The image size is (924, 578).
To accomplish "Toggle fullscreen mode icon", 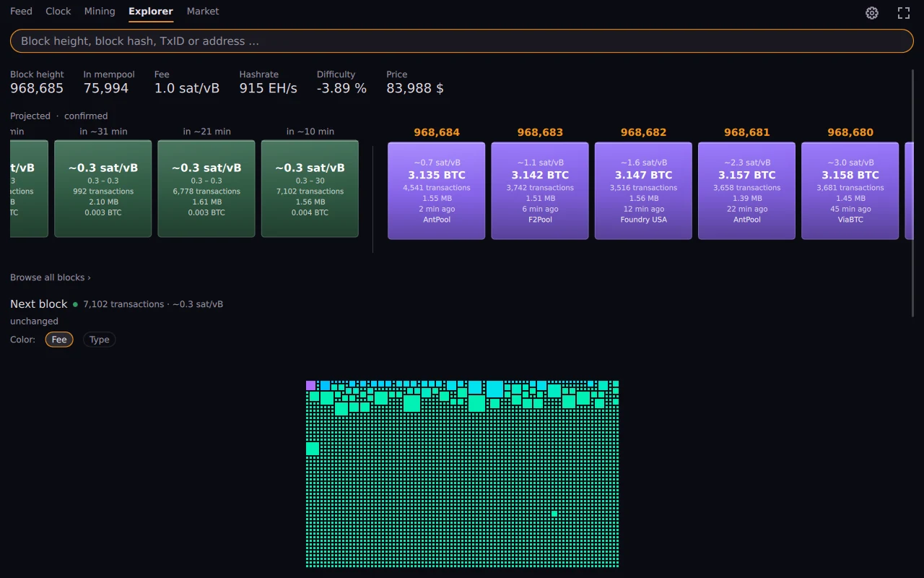I will point(904,13).
